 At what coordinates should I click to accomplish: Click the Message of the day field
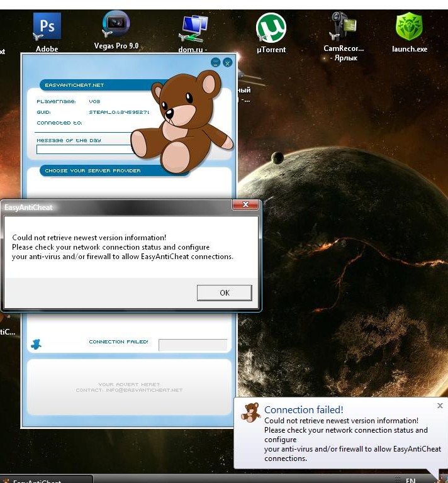[x=85, y=150]
